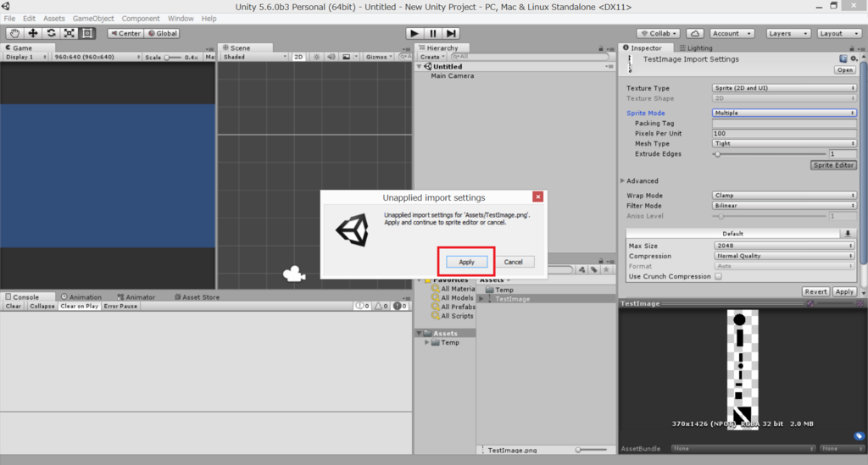Viewport: 868px width, 465px height.
Task: Adjust the Extrude Edges slider
Action: click(770, 154)
